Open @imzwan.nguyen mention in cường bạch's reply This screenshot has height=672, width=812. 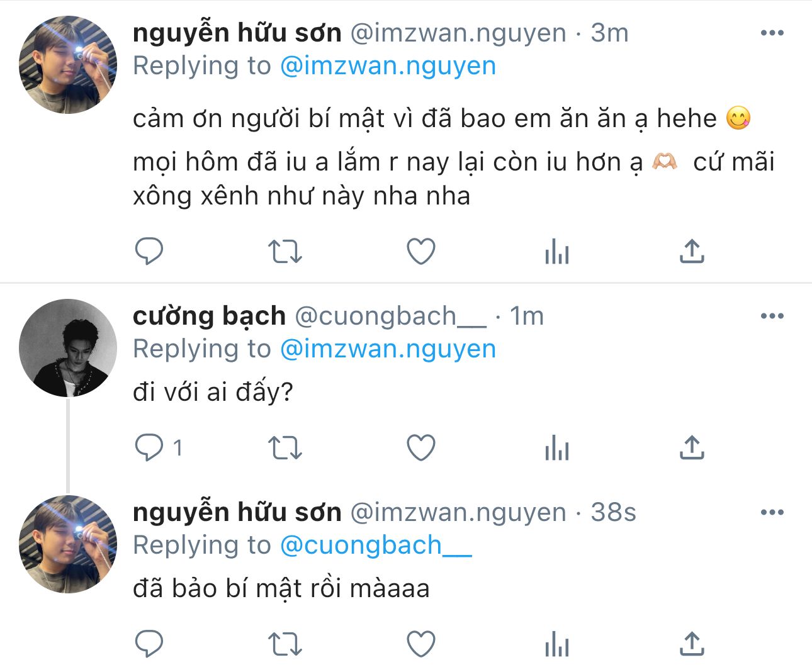click(x=388, y=349)
